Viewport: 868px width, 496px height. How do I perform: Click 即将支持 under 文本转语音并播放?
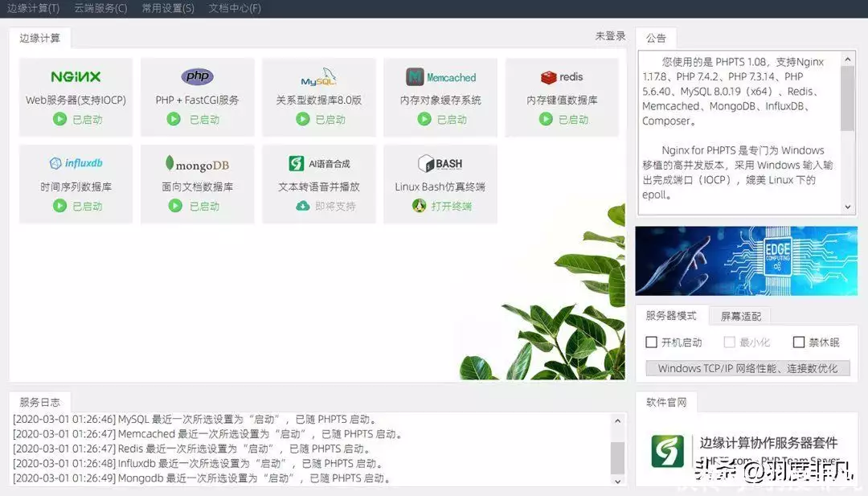[x=335, y=206]
